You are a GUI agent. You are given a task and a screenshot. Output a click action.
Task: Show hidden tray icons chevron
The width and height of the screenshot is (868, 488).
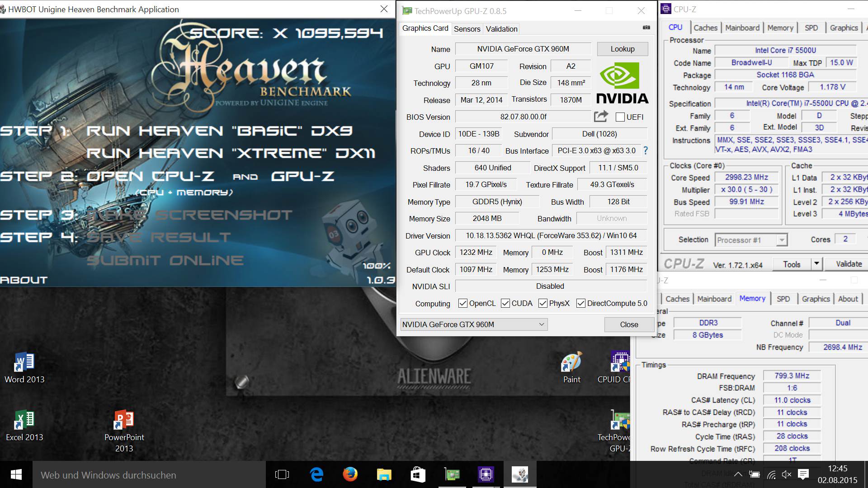(738, 474)
